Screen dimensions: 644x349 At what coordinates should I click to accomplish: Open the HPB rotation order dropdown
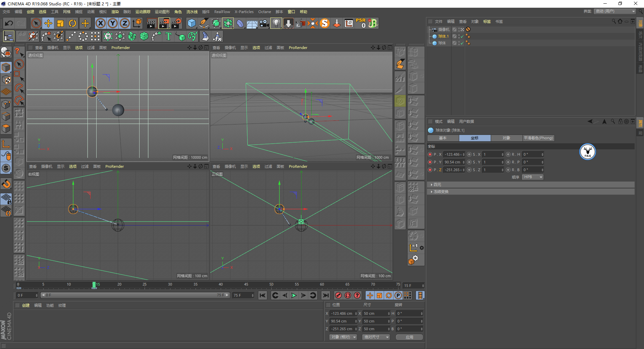click(533, 177)
